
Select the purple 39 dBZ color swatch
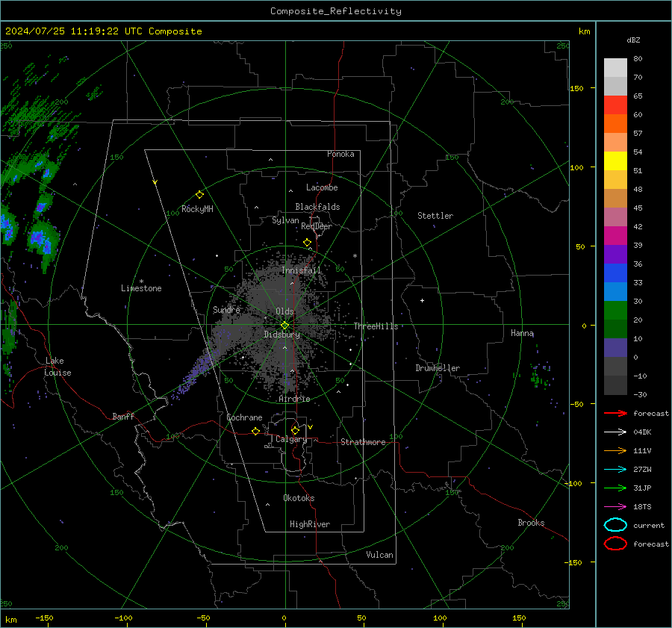pyautogui.click(x=615, y=254)
